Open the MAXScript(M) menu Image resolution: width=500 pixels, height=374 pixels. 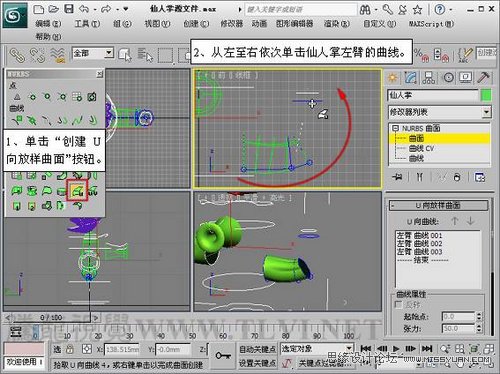pos(432,24)
